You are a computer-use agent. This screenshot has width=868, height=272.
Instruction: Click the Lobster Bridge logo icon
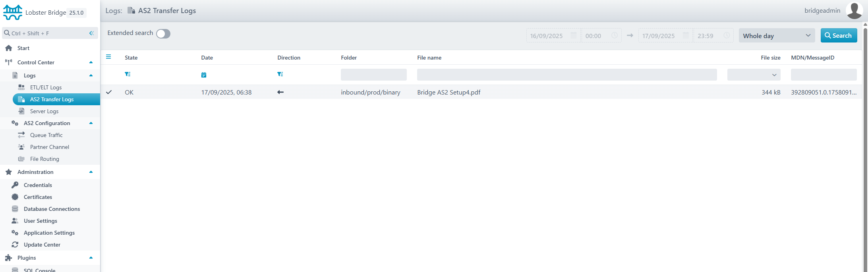click(x=13, y=12)
